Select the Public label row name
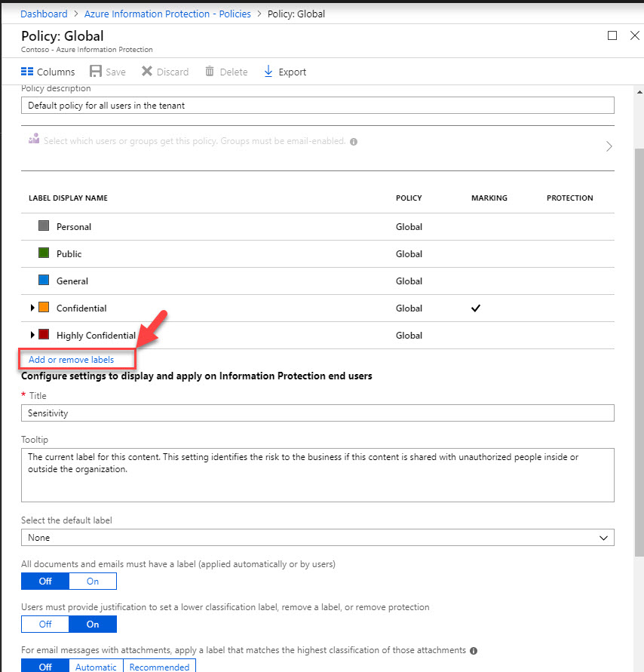Image resolution: width=644 pixels, height=672 pixels. 69,253
